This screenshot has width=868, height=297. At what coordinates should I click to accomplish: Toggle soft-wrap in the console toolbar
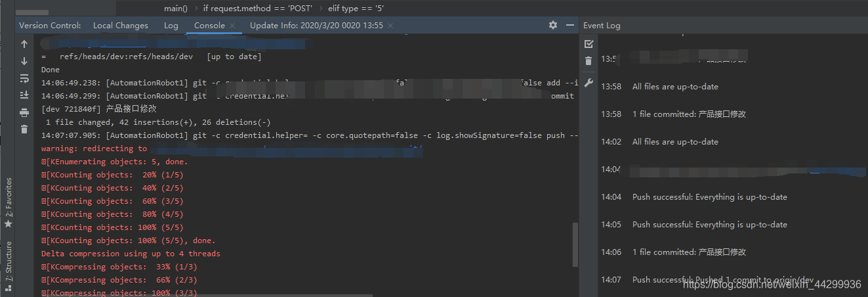pyautogui.click(x=24, y=78)
